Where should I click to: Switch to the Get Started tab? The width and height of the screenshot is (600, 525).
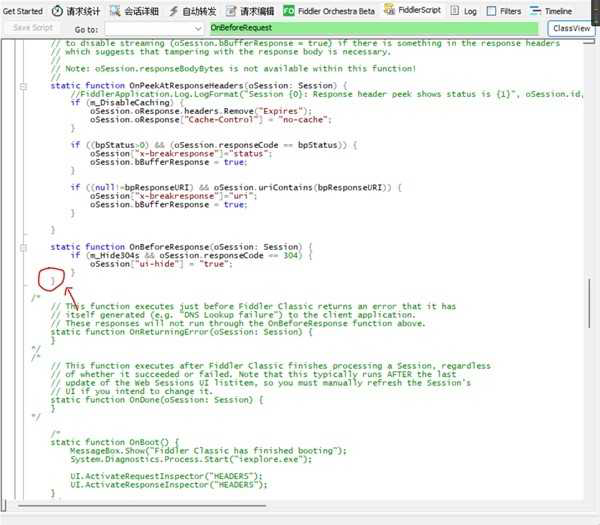(x=22, y=10)
